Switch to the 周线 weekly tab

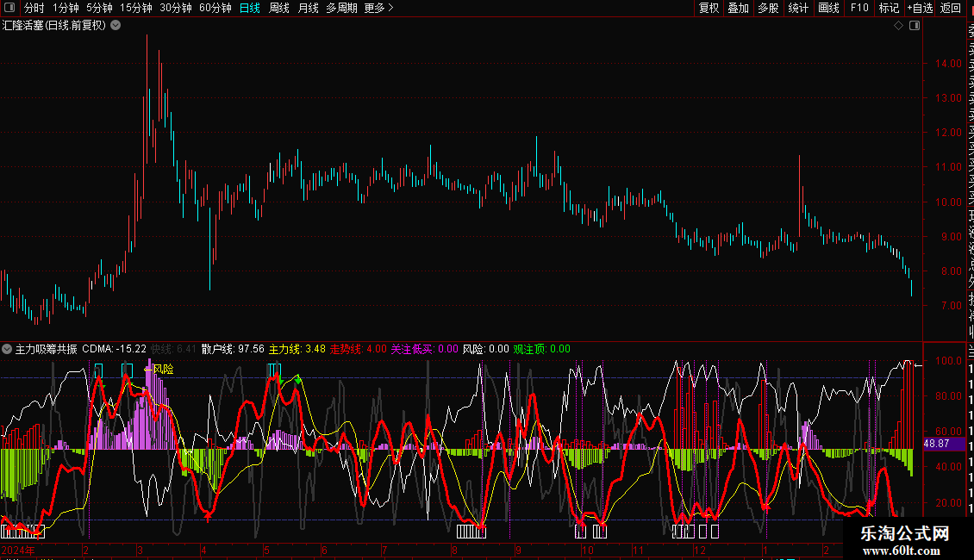coord(279,8)
